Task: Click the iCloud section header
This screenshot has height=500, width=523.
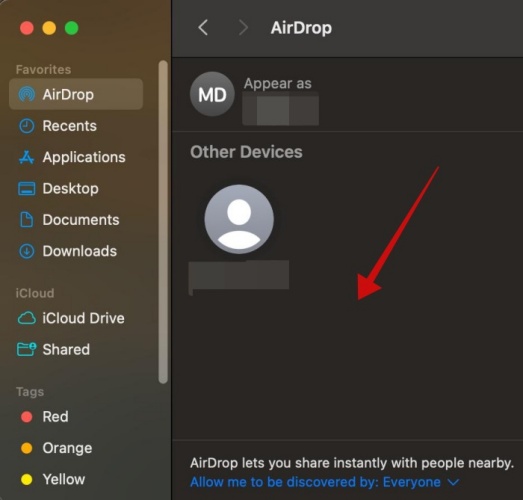Action: [x=35, y=293]
